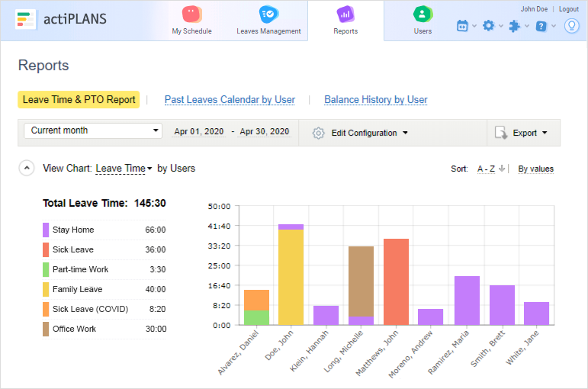Open the Export dropdown arrow
The image size is (588, 389).
click(545, 133)
